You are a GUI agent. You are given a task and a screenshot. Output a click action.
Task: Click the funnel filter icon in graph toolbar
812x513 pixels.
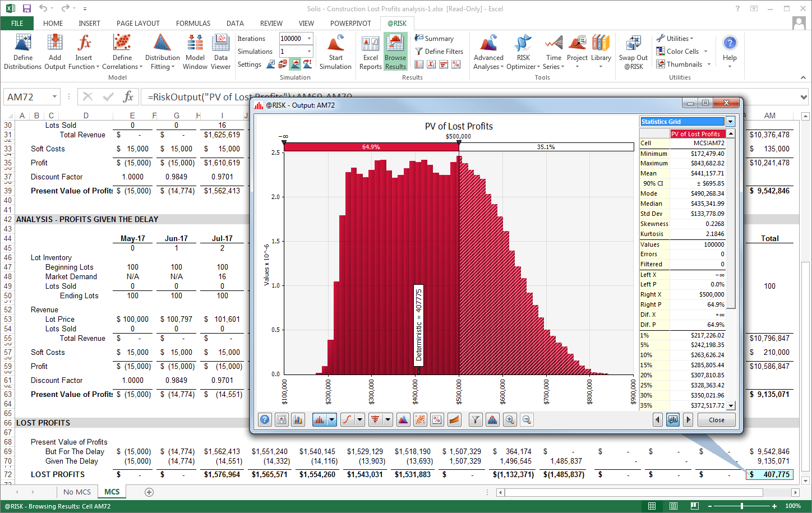pyautogui.click(x=476, y=419)
